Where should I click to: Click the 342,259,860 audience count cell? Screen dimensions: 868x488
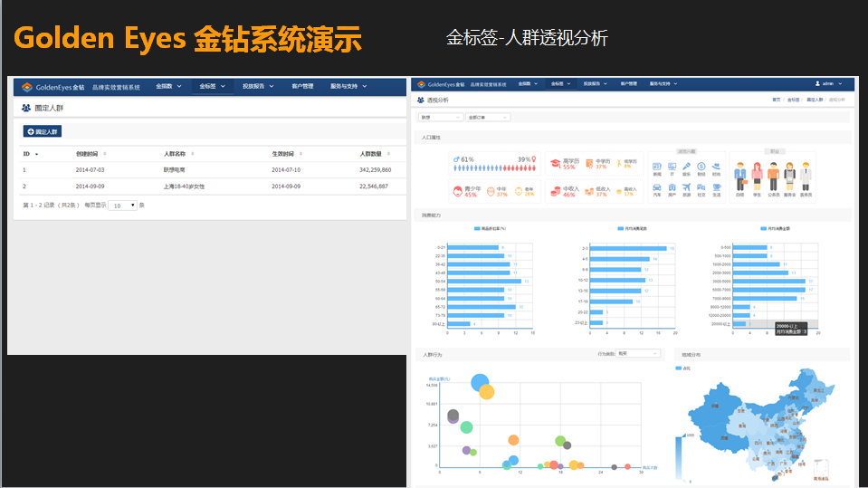click(376, 170)
